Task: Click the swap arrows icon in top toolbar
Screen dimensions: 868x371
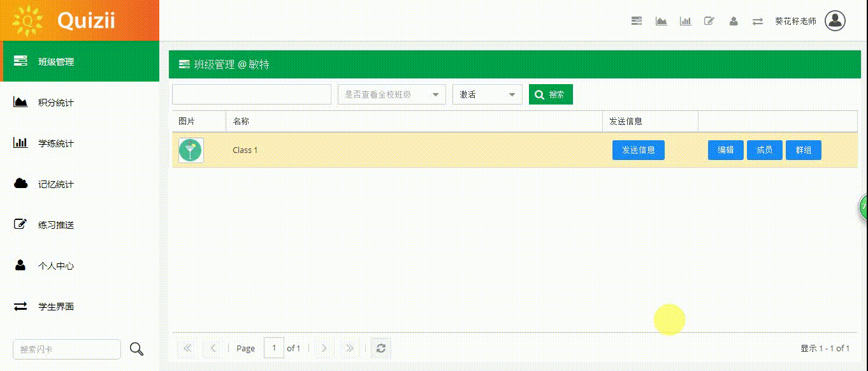Action: point(757,21)
